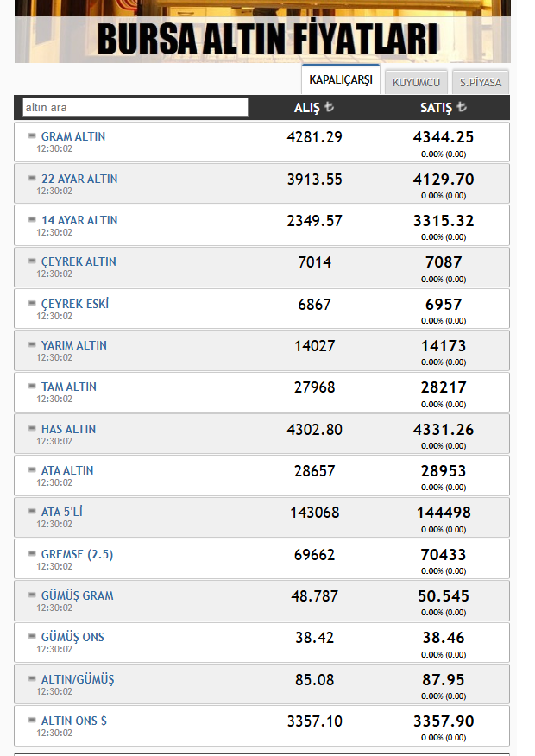Click the small icon beside HAS ALTIN

32,428
